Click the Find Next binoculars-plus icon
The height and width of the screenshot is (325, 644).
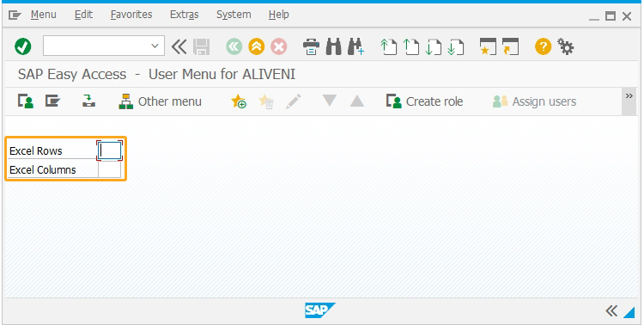[x=355, y=46]
